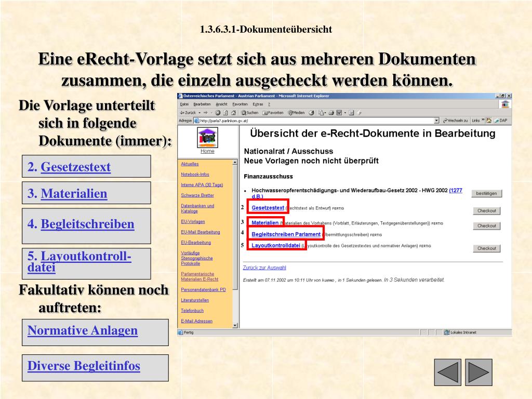Open the Favoriten toolbar button

point(273,113)
